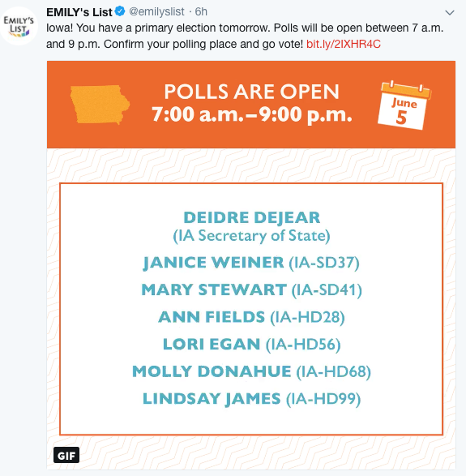Screen dimensions: 466x476
Task: Play the GIF via the GIF badge
Action: (x=66, y=454)
